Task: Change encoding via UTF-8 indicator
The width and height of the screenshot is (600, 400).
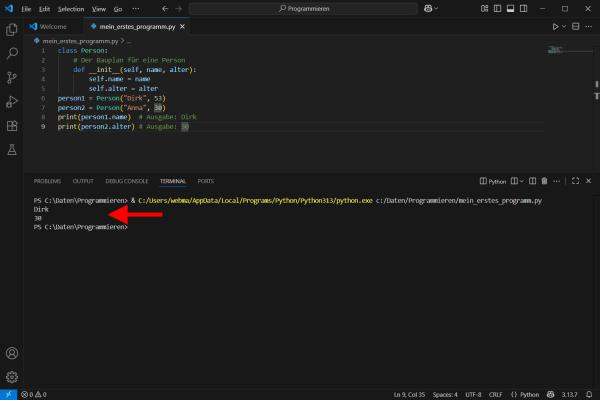Action: point(473,395)
